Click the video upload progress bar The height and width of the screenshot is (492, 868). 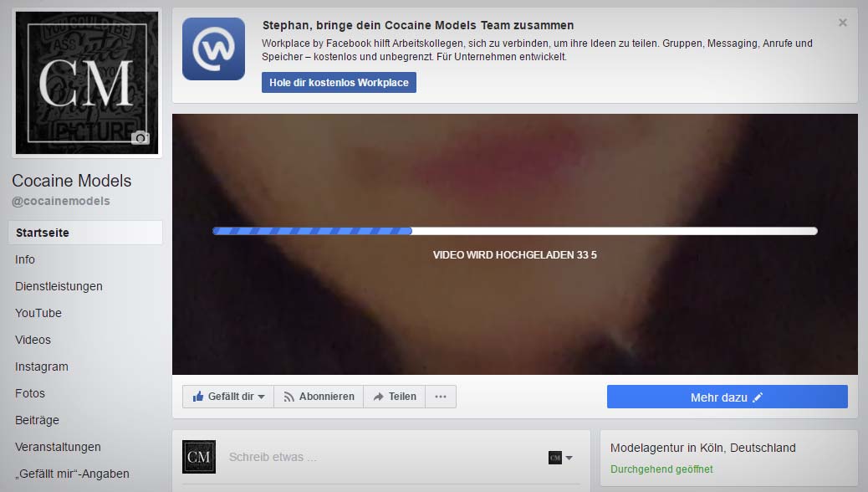515,231
